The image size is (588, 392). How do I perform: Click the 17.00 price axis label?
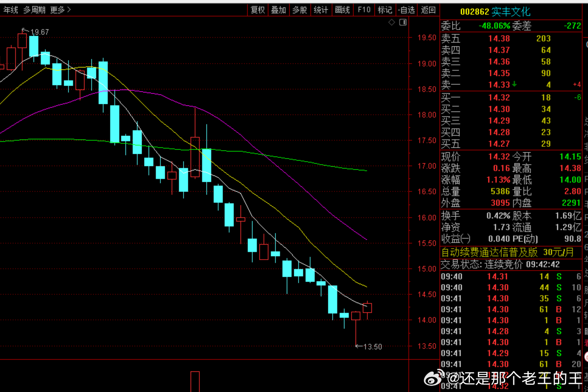[x=427, y=166]
